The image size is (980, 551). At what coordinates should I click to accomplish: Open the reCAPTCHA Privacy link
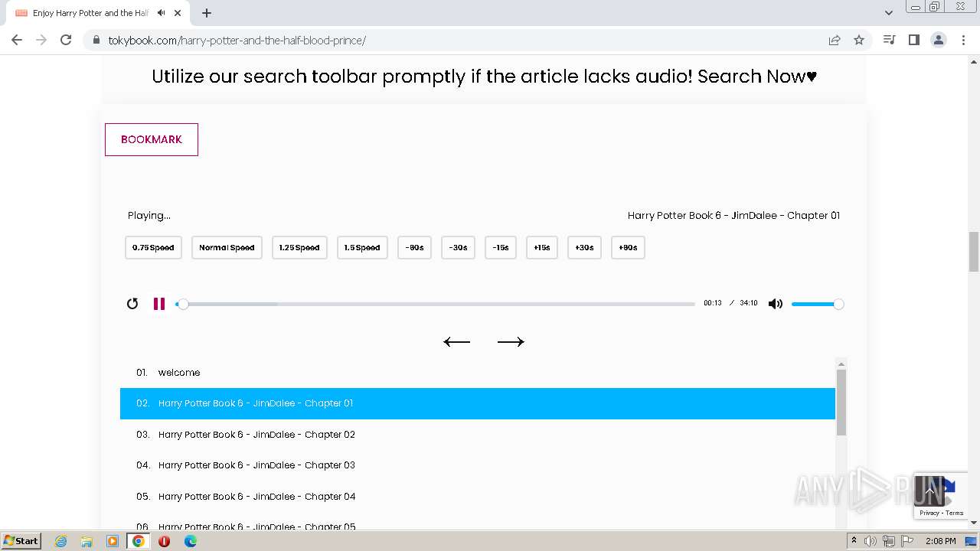coord(929,513)
